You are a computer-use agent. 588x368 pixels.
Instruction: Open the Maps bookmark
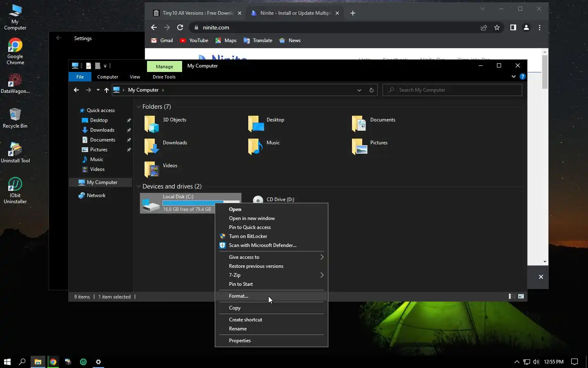226,40
